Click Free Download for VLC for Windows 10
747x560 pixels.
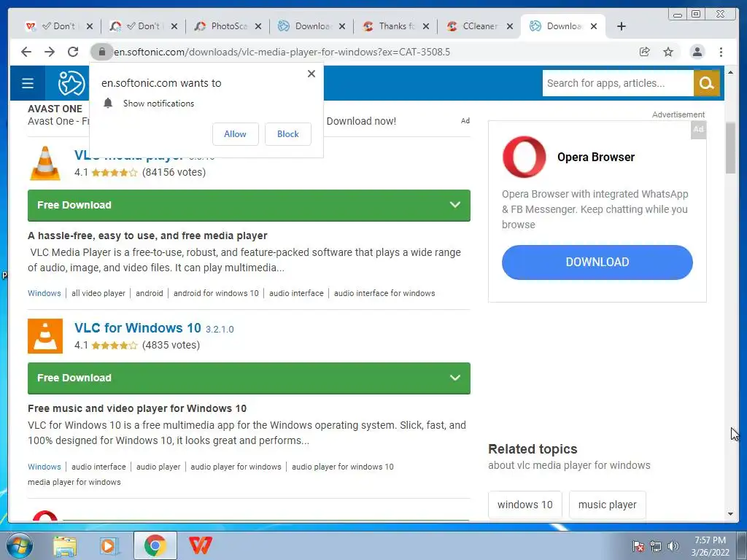point(249,378)
